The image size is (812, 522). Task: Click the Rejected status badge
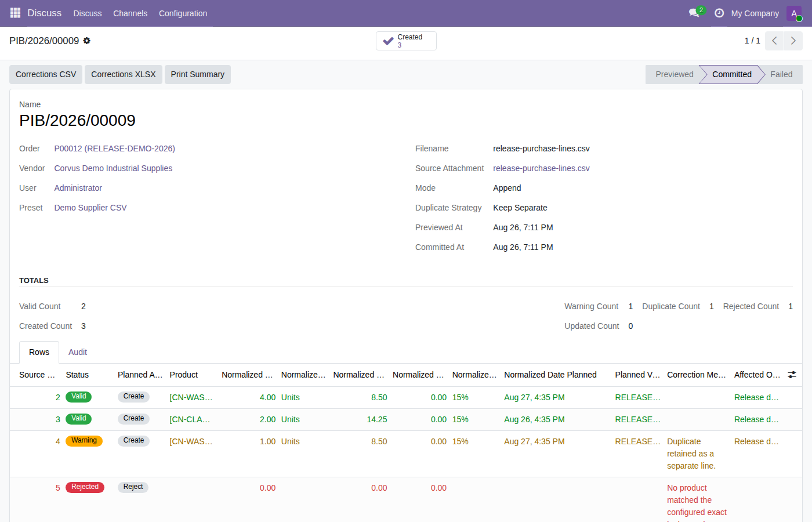pos(85,487)
